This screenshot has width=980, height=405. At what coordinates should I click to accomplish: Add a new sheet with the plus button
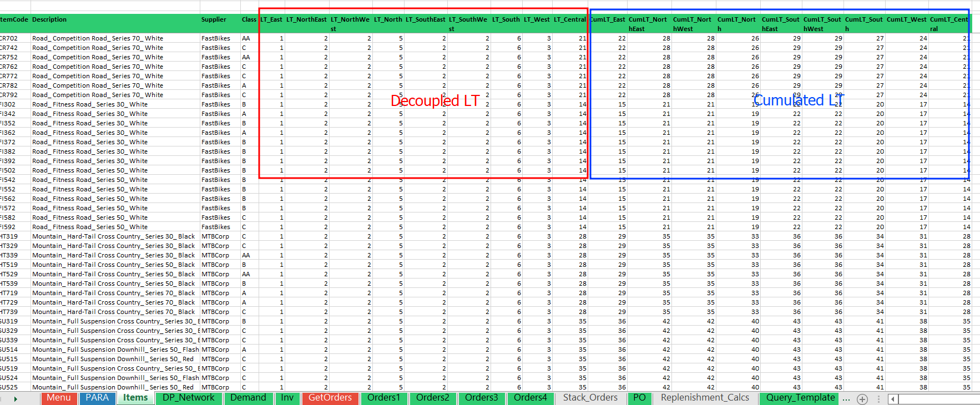pyautogui.click(x=862, y=399)
